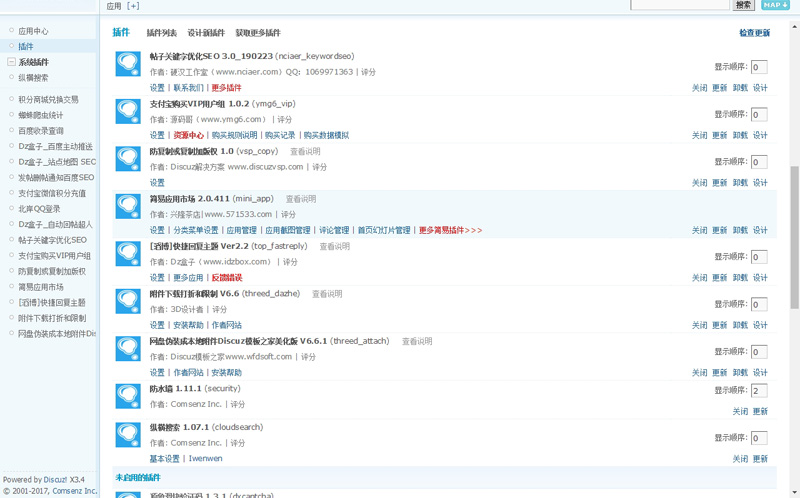Click the 搜索 button
The image size is (800, 498).
(x=743, y=5)
